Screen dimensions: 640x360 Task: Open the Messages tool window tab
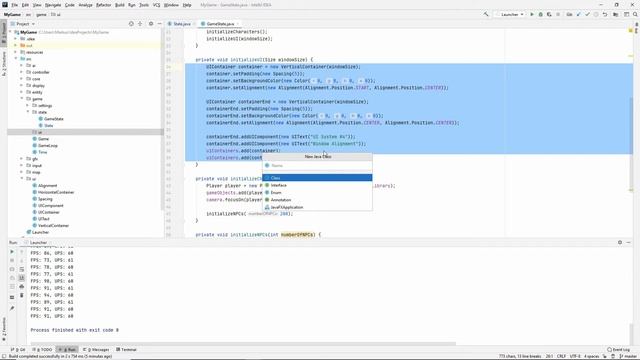point(96,349)
